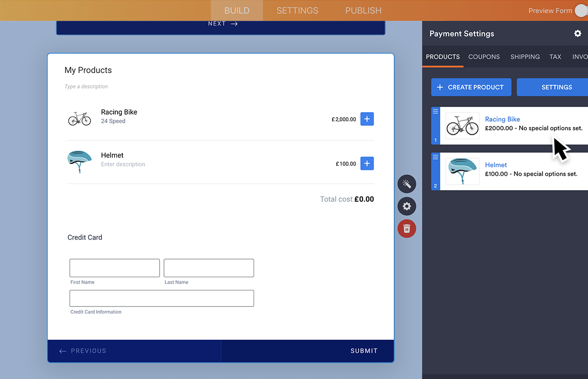Click the Credit Card Information field
The height and width of the screenshot is (379, 588).
(x=162, y=298)
